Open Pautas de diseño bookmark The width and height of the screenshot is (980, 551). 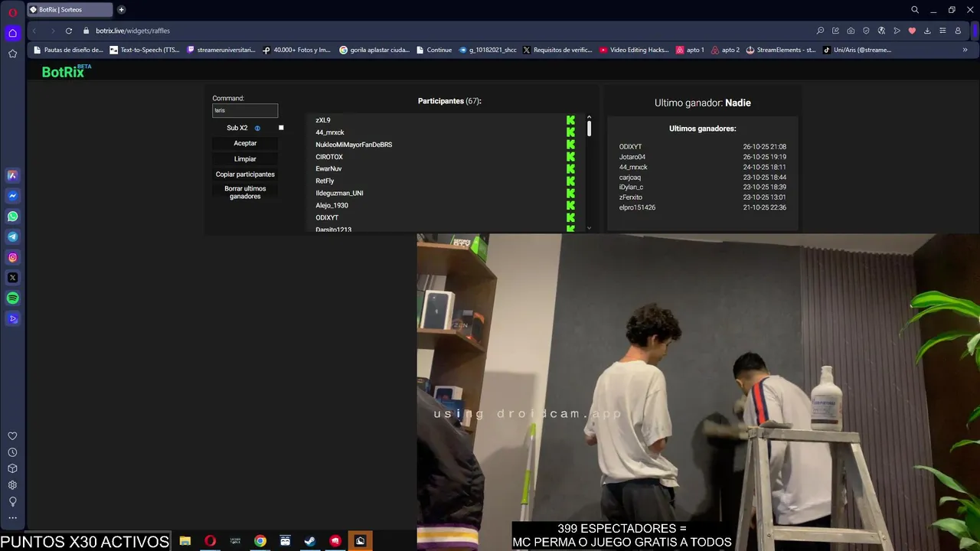click(x=68, y=50)
